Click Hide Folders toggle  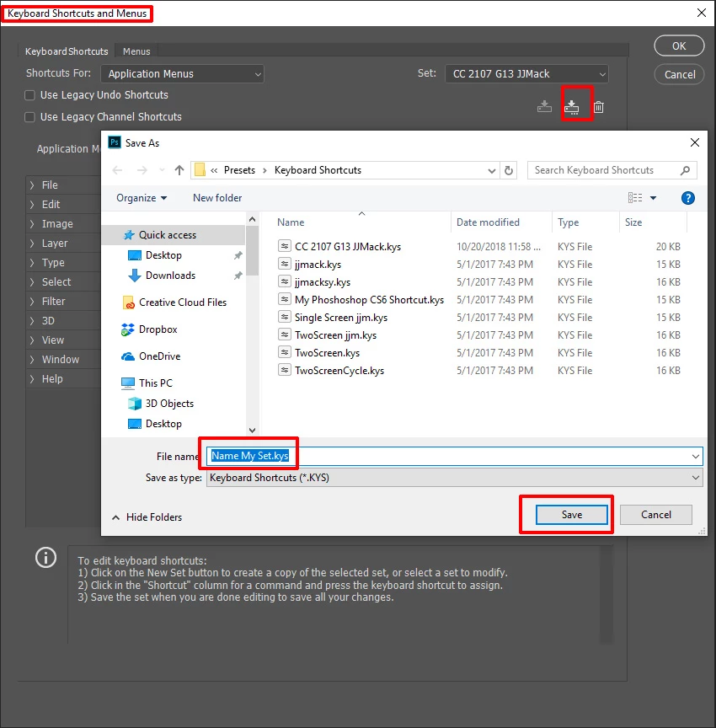coord(147,517)
